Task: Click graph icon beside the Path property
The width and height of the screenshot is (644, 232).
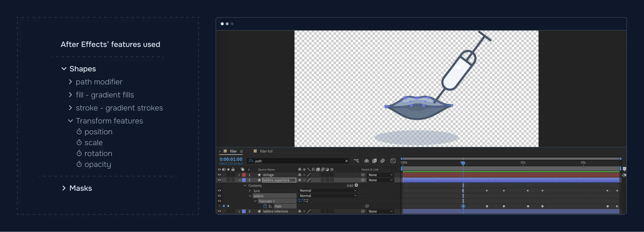Action: [x=271, y=206]
